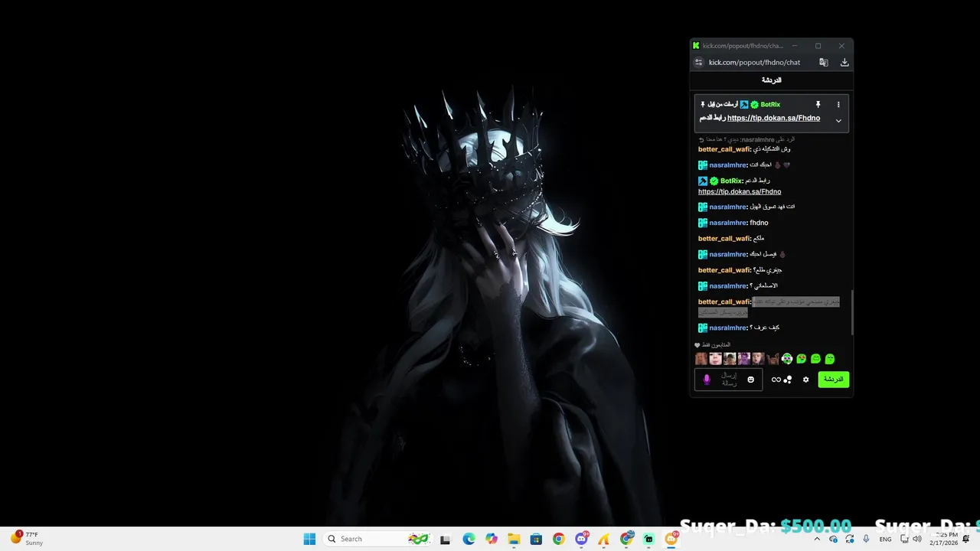Click the chat scrollbar thumb
980x551 pixels.
coord(852,314)
